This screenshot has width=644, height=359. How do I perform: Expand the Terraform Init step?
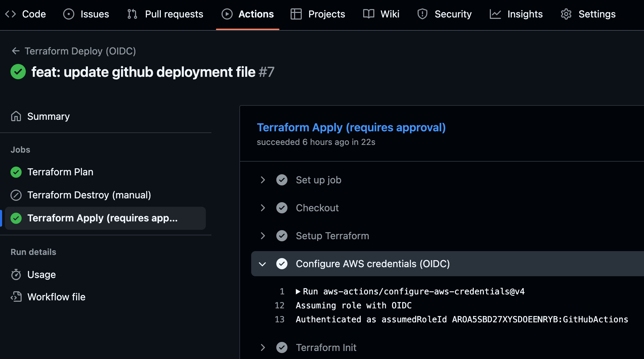click(x=263, y=347)
